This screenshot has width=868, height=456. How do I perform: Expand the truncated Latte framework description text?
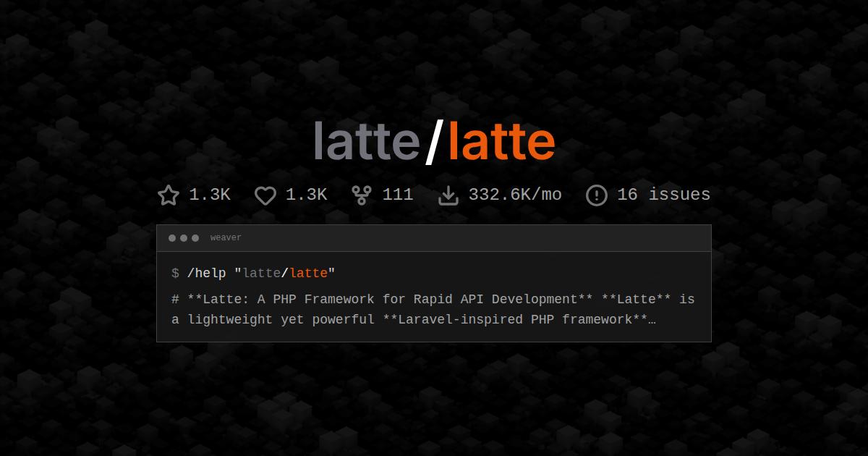(x=434, y=309)
